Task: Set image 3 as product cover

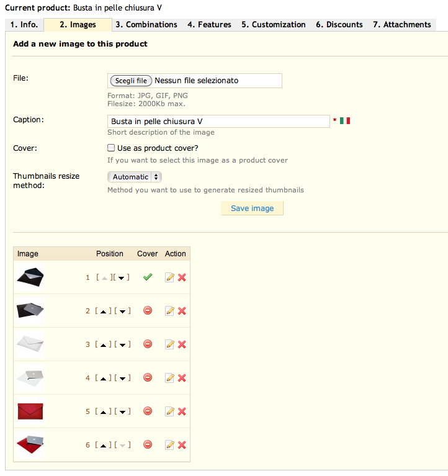Action: 148,344
